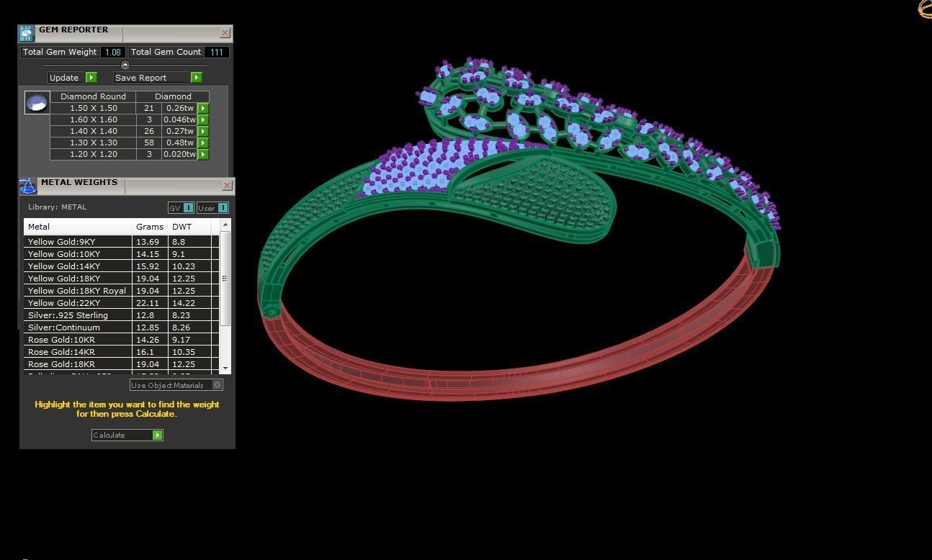Click the Metal column header

tap(78, 227)
